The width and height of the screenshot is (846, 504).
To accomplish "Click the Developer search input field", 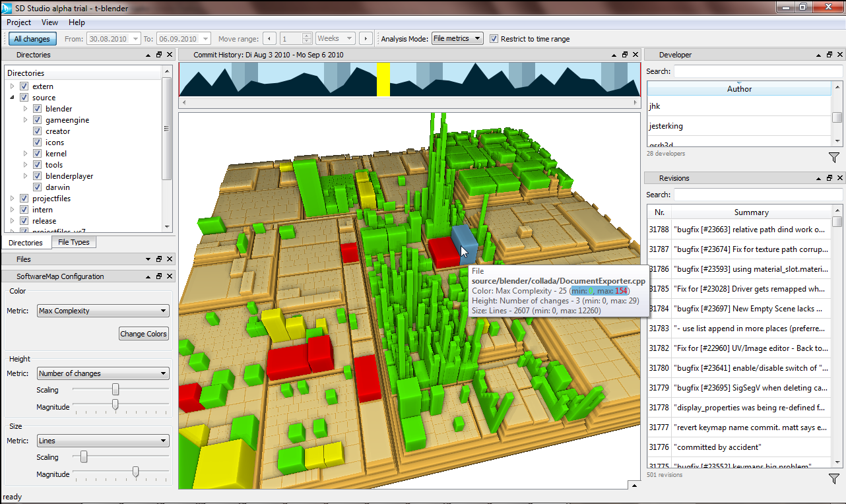I will tap(758, 71).
